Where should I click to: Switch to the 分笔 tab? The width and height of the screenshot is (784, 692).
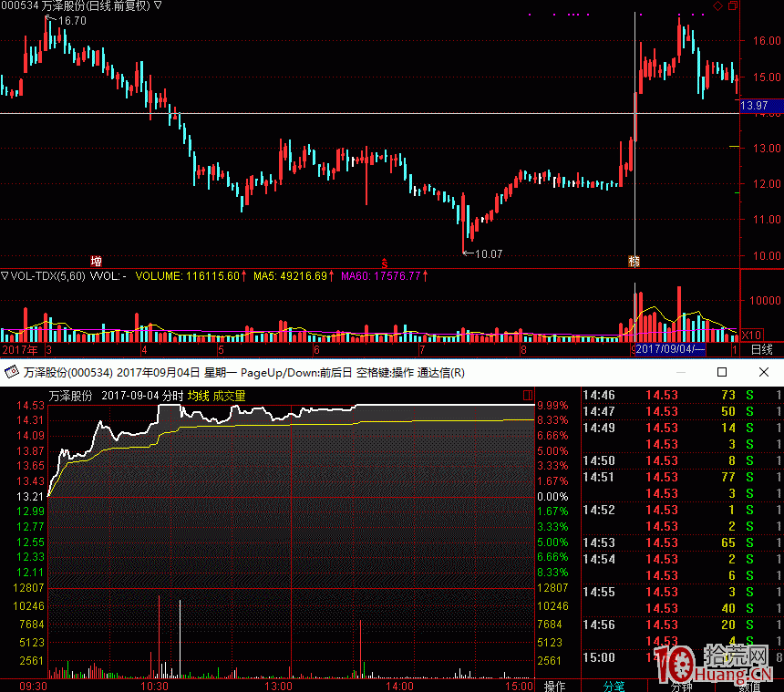(x=614, y=686)
